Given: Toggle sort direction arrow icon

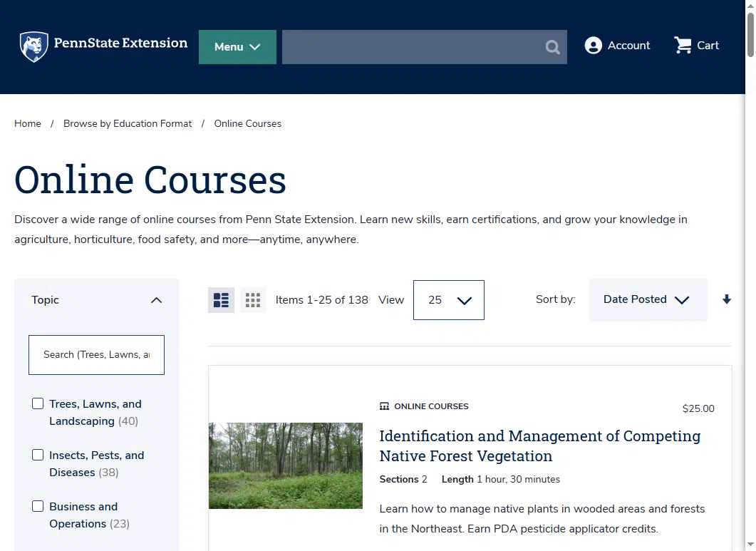Looking at the screenshot, I should [x=727, y=299].
